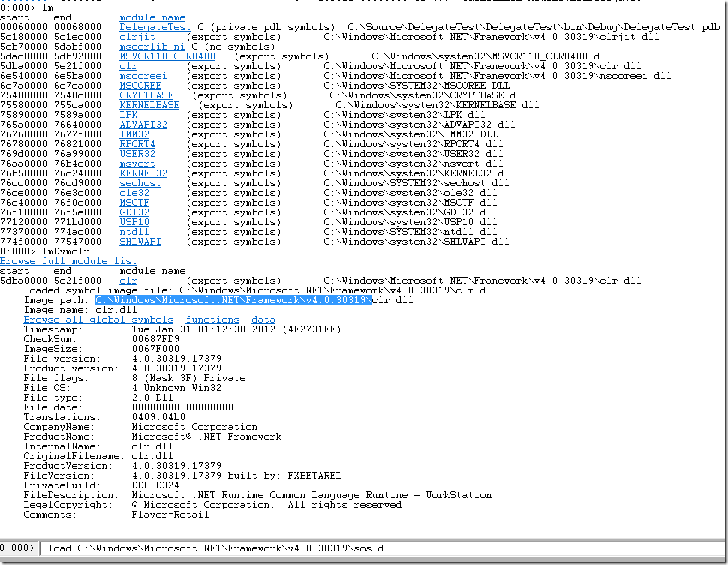Screen dimensions: 728x565
Task: Click the LPK module link
Action: 128,115
